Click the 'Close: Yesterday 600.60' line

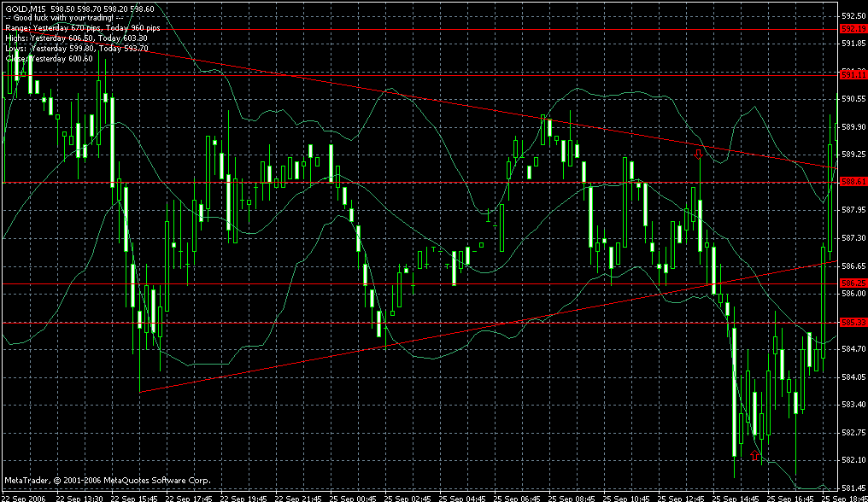(50, 59)
